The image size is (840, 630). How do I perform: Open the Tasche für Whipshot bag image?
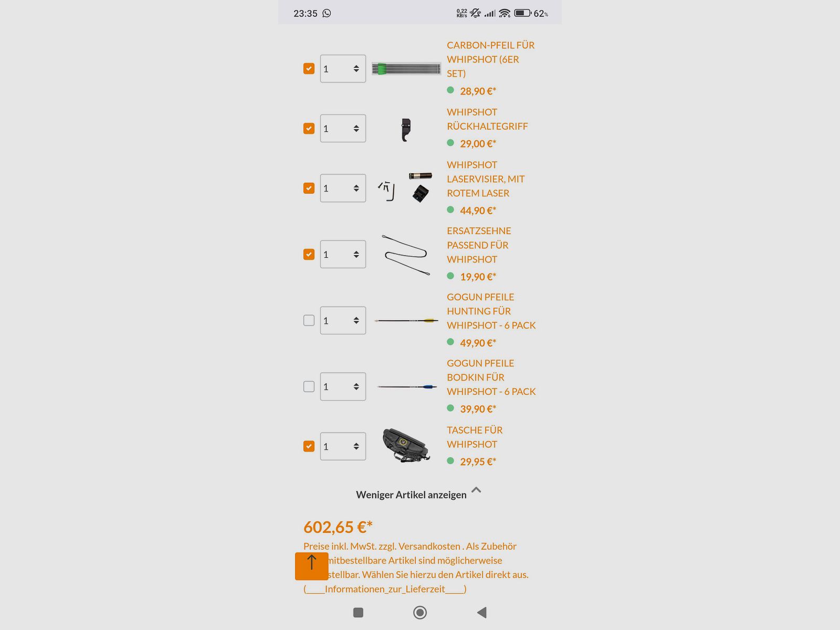(406, 445)
